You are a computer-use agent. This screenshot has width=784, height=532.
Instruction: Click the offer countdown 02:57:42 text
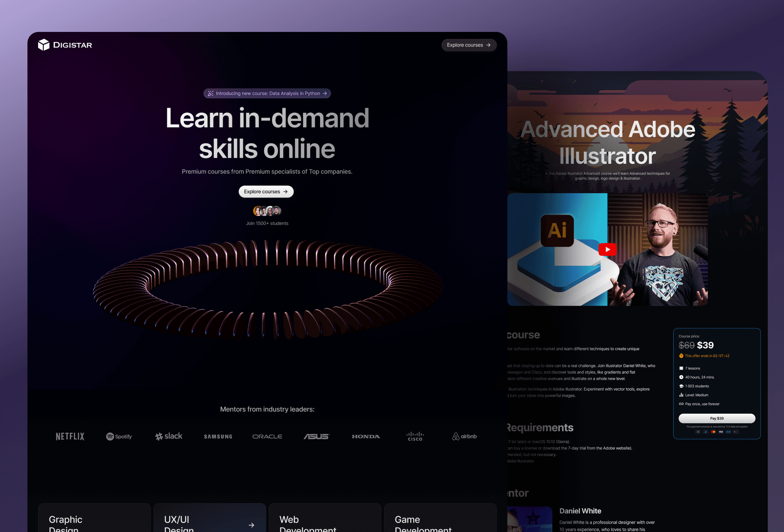[x=721, y=356]
